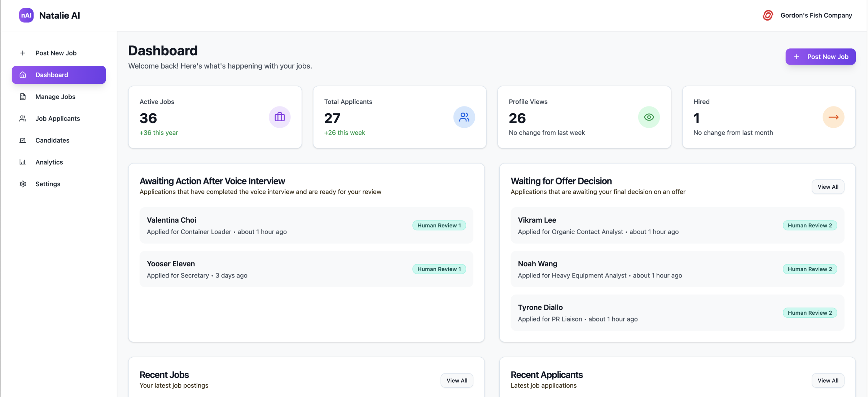Click View All for Recent Jobs

pos(457,380)
